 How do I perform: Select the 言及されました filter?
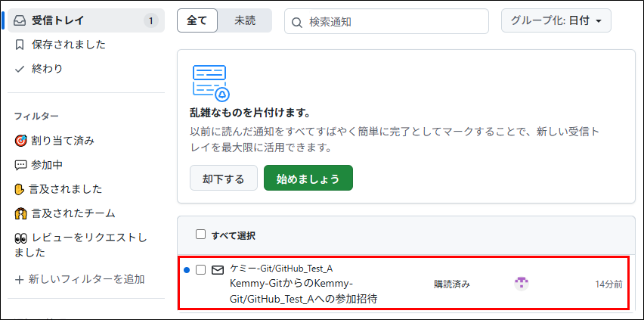coord(58,189)
